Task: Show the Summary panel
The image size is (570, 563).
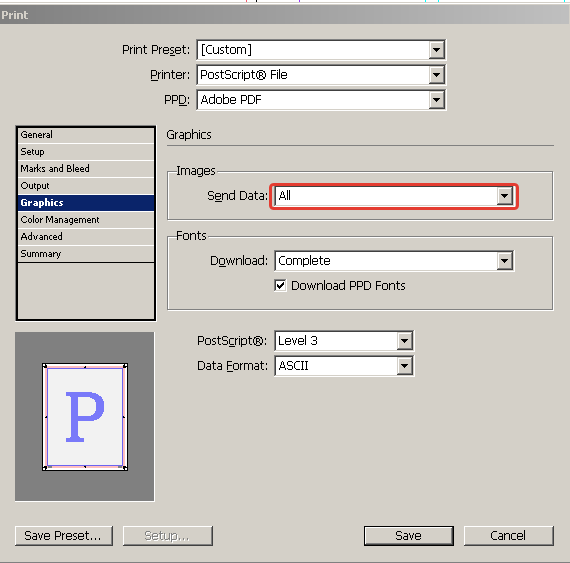Action: point(86,254)
